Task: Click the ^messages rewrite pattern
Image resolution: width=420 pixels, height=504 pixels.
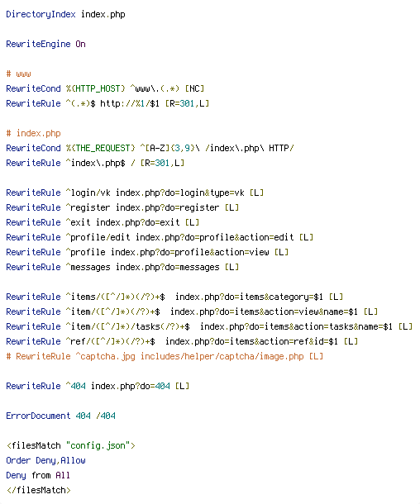Action: (88, 267)
